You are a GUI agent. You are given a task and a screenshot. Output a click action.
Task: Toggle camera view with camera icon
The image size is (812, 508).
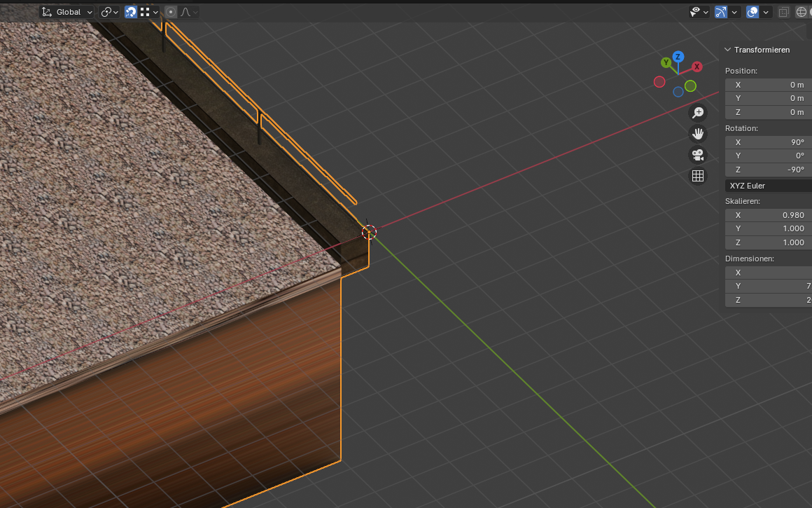pyautogui.click(x=698, y=155)
